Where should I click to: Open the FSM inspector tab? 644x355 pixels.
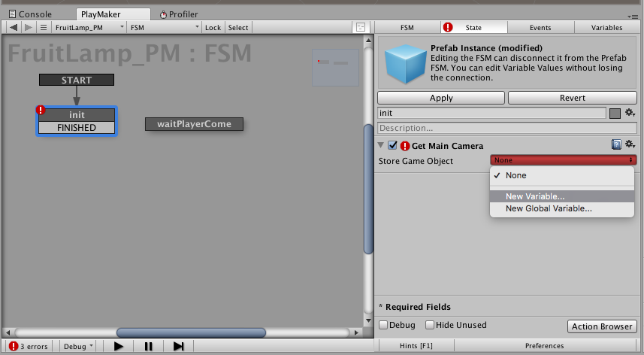coord(407,28)
